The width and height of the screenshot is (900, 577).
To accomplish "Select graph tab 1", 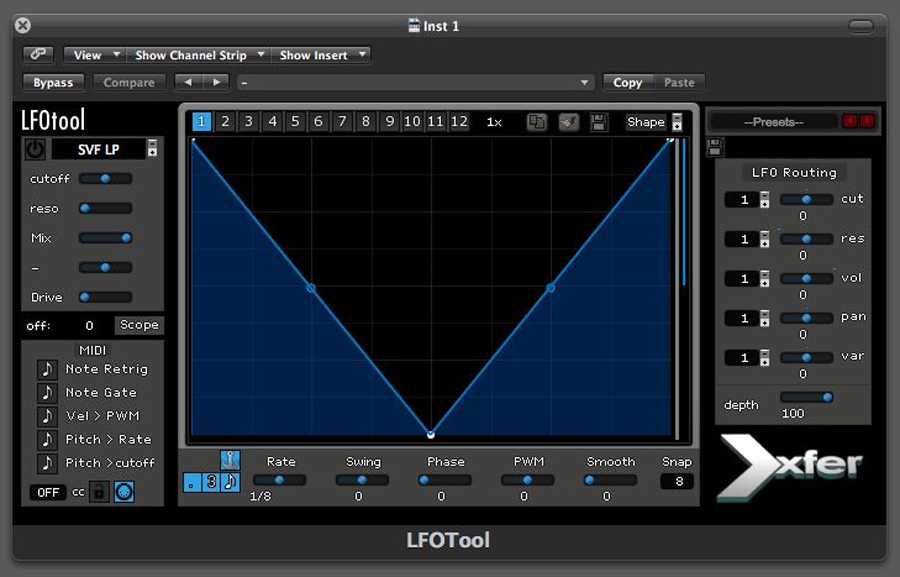I will coord(201,122).
